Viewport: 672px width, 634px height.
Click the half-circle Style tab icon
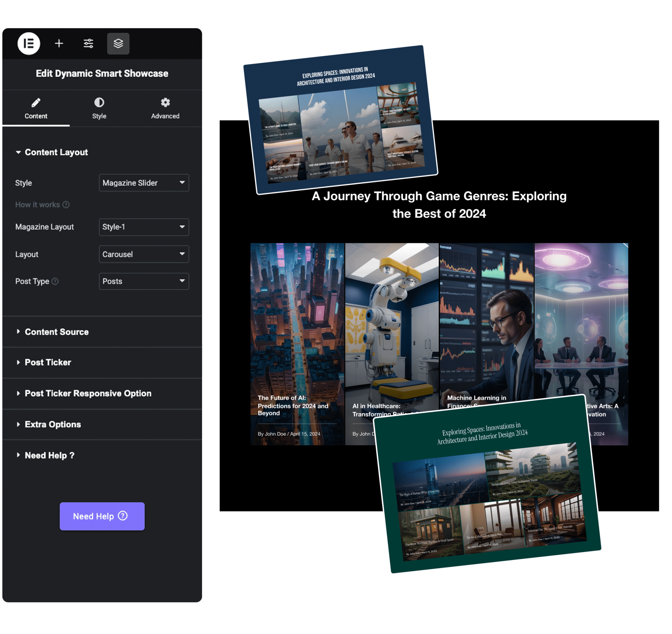point(99,102)
